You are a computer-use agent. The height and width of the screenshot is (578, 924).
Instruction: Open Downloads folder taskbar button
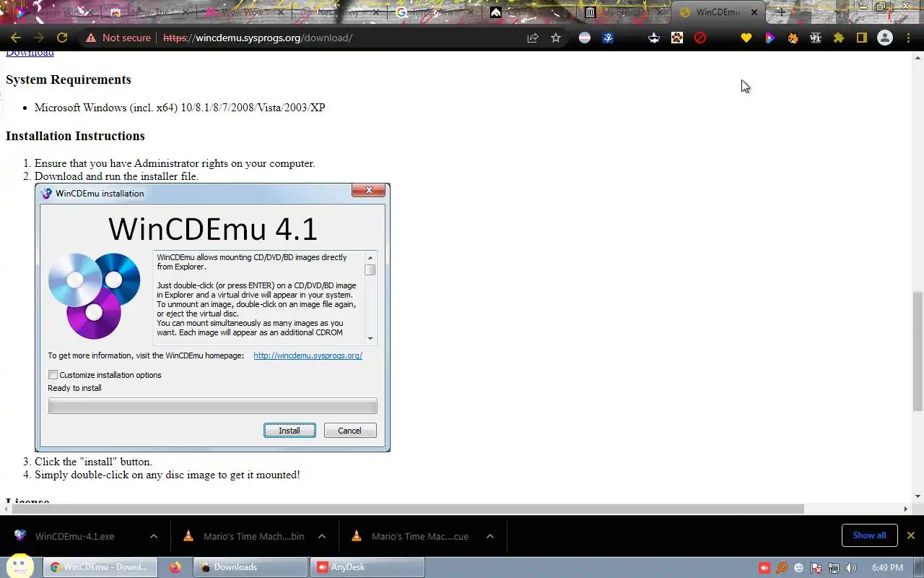click(250, 567)
